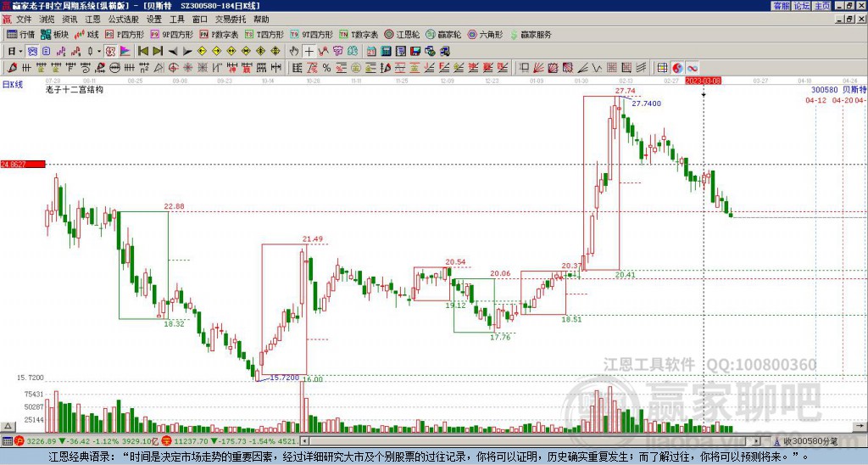Open the 9T四方形 tool

click(311, 34)
